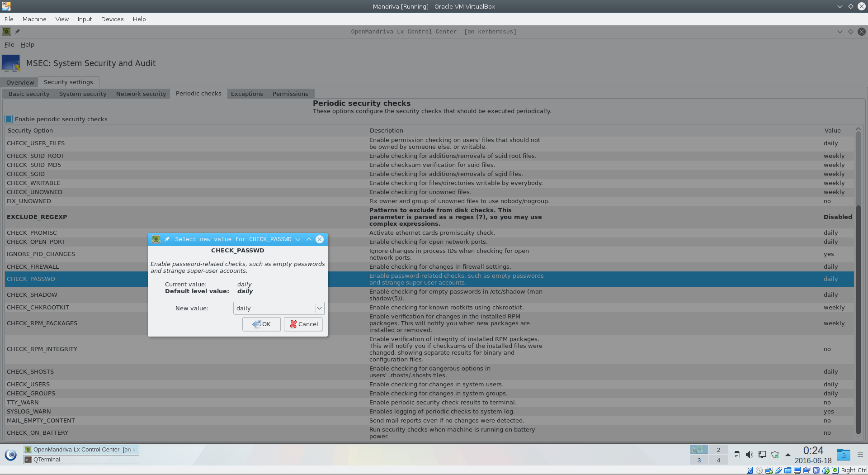Open the Exceptions tab
This screenshot has height=475, width=868.
point(247,94)
